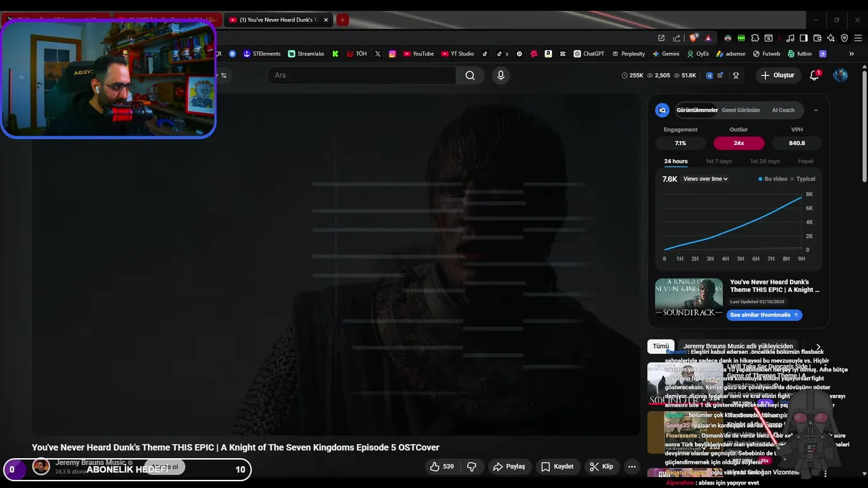Open the STElements bookmark
The width and height of the screenshot is (868, 488).
click(262, 54)
